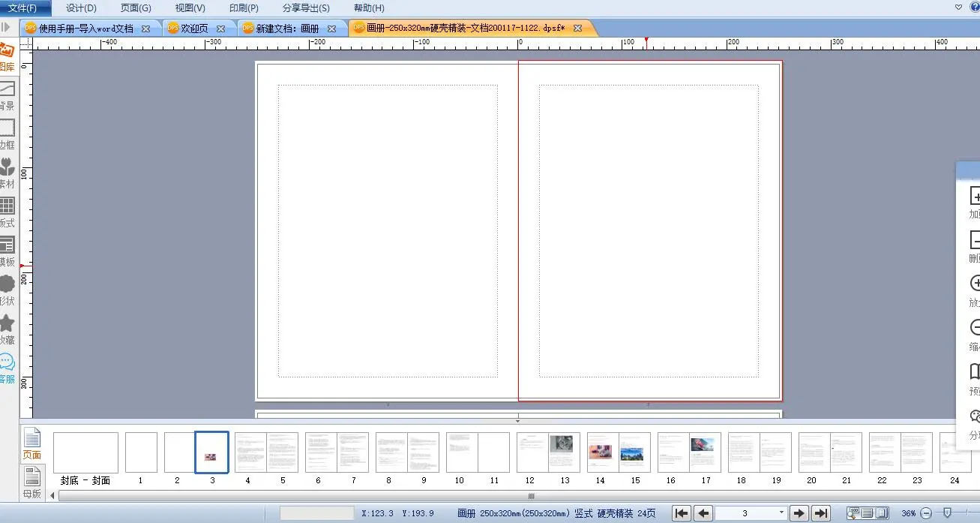Open the 版式 layout grid panel
The height and width of the screenshot is (523, 980).
[7, 212]
